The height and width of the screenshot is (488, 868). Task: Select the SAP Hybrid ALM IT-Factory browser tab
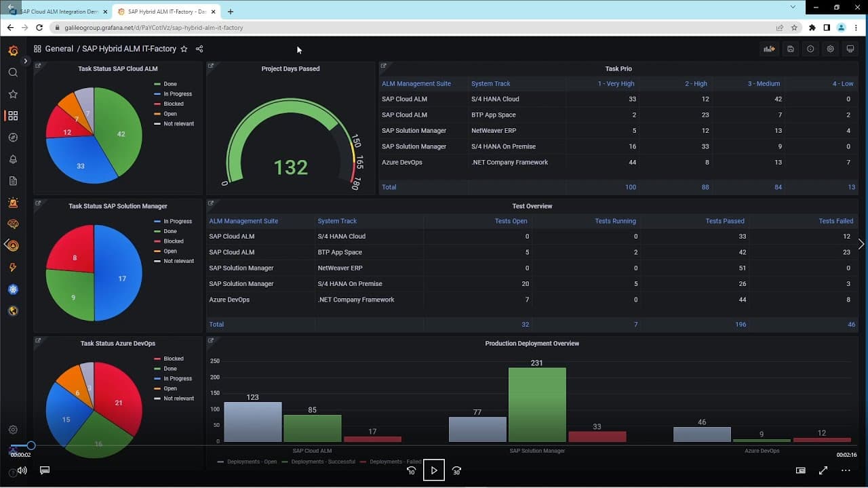165,12
